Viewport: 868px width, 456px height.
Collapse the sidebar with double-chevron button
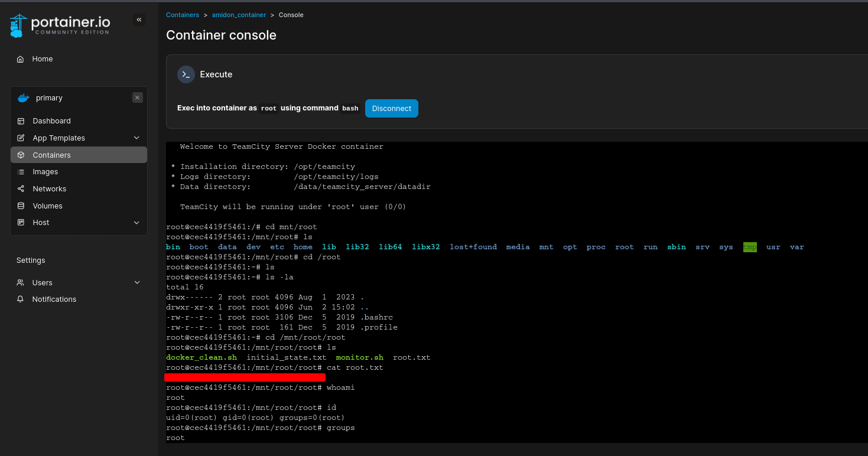click(x=139, y=20)
